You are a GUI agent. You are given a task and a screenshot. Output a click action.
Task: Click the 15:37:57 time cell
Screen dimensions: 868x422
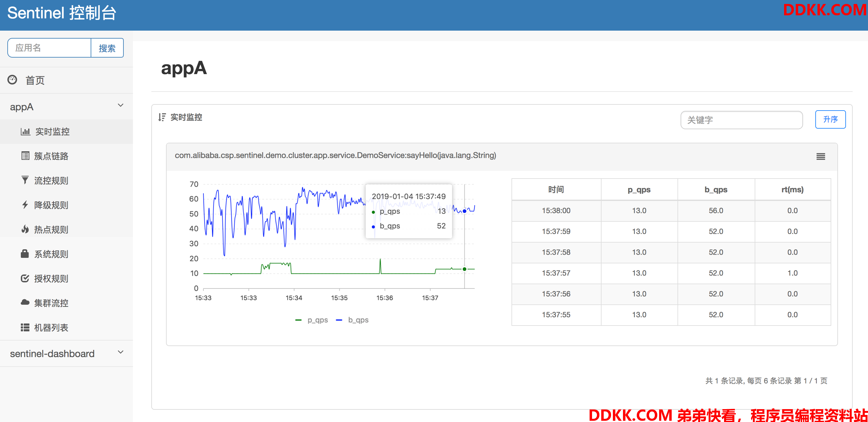(x=556, y=273)
